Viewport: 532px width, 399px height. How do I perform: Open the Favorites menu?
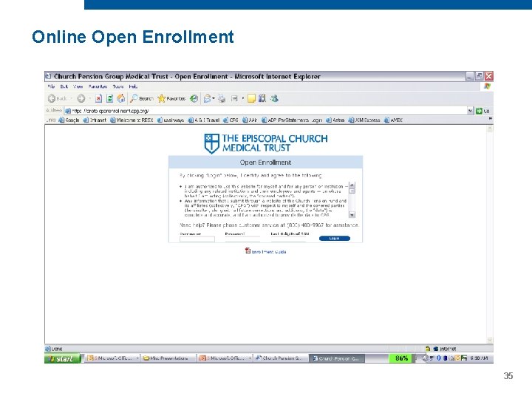98,86
